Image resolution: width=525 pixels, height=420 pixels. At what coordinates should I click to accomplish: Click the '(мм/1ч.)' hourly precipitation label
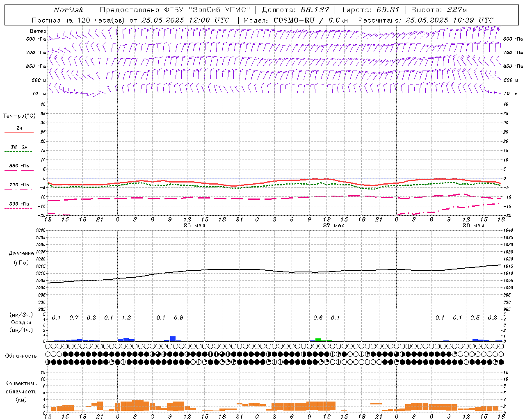coord(21,330)
